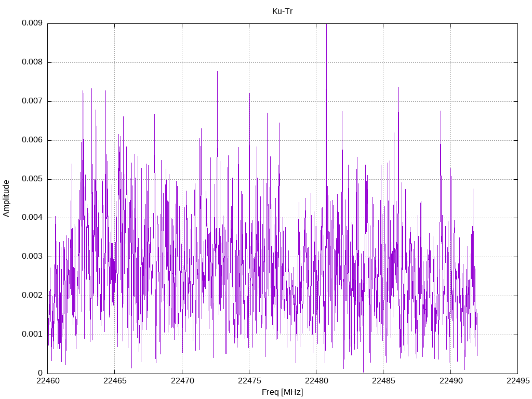
Task: Click the y-axis tick label 0
Action: [41, 373]
